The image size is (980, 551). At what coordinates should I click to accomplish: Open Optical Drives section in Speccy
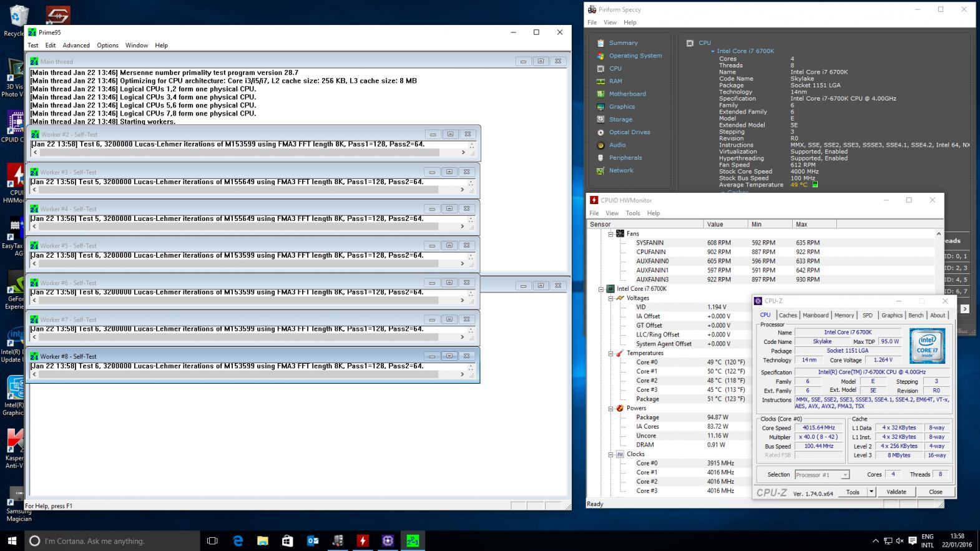click(x=629, y=132)
